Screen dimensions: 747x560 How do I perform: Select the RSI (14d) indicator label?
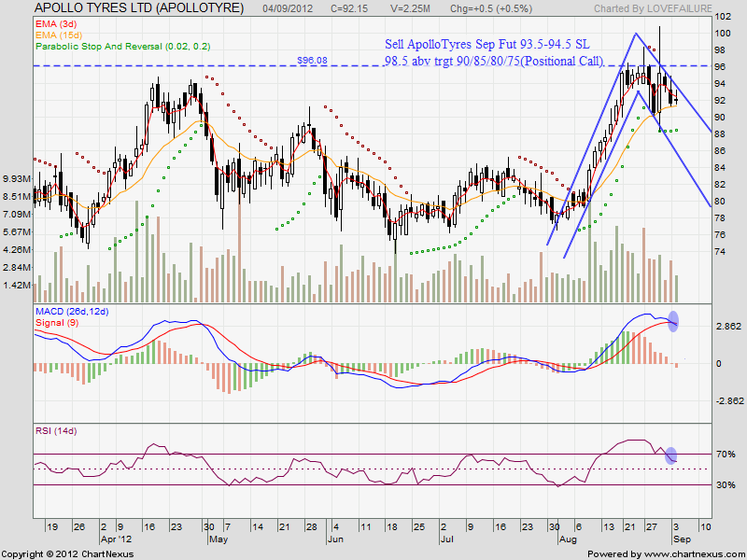point(56,431)
